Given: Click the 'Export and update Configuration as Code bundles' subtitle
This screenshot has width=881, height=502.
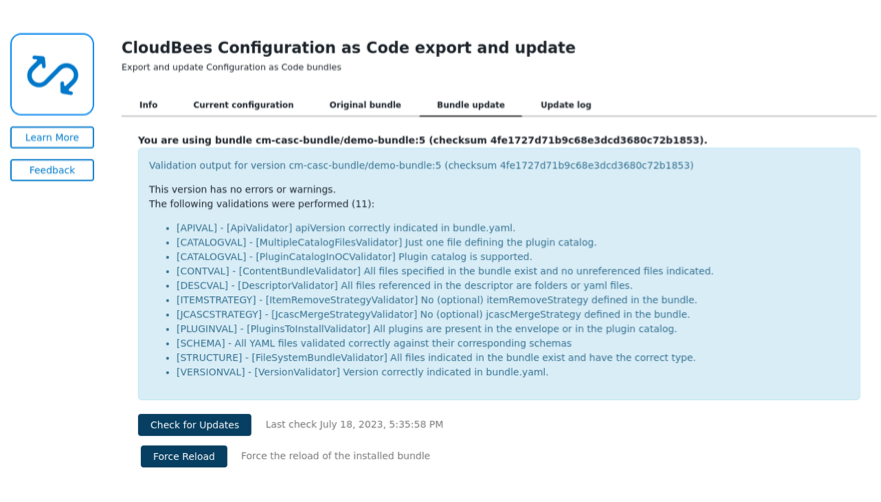Looking at the screenshot, I should [x=231, y=67].
